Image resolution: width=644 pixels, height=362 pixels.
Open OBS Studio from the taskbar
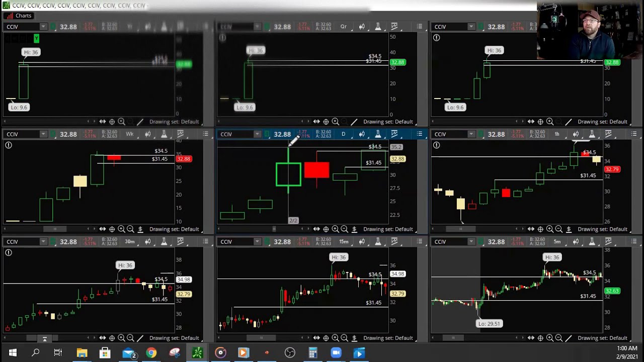pos(290,353)
